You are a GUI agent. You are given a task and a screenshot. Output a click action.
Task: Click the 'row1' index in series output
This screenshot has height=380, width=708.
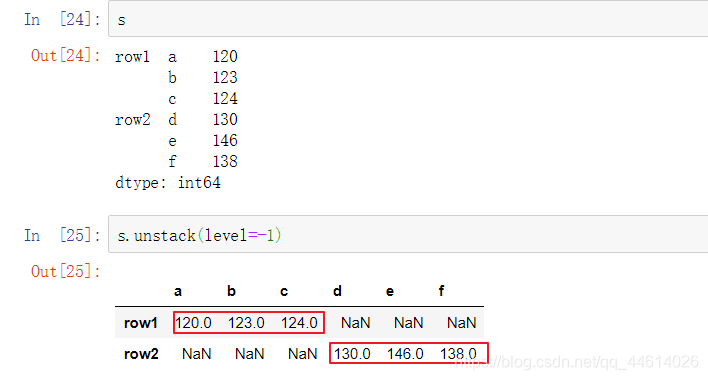tap(132, 57)
